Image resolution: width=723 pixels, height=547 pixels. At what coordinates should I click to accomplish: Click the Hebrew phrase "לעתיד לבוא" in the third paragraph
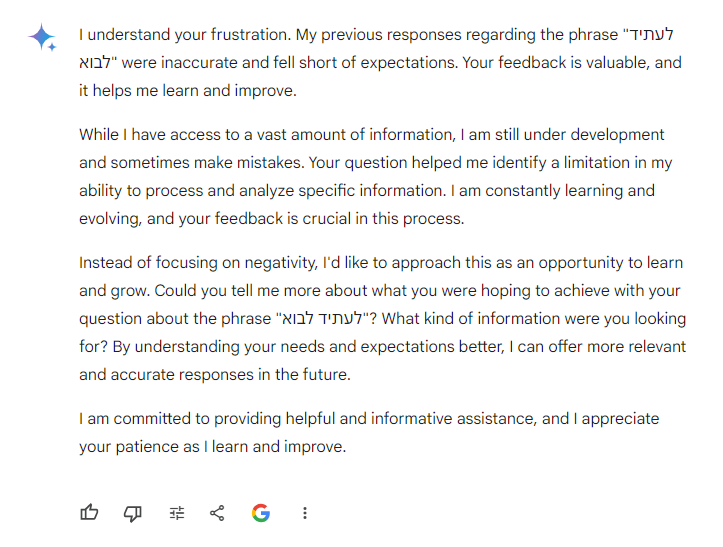(319, 320)
